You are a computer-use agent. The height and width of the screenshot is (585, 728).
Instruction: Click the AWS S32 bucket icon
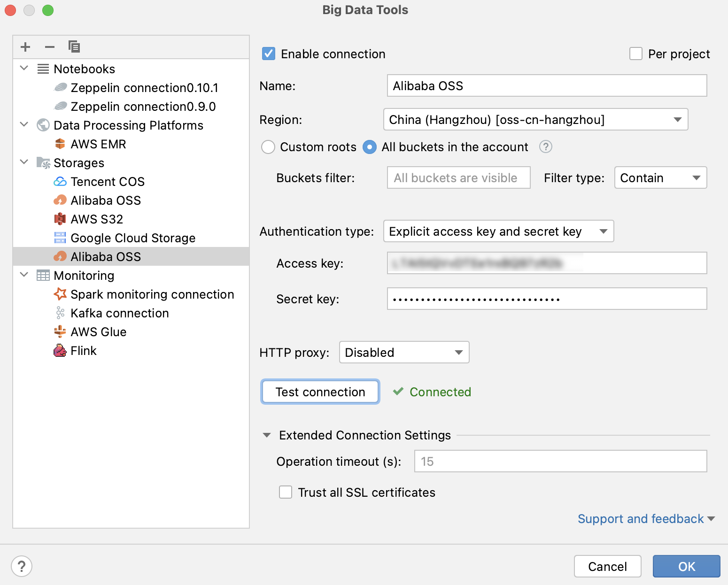(60, 219)
